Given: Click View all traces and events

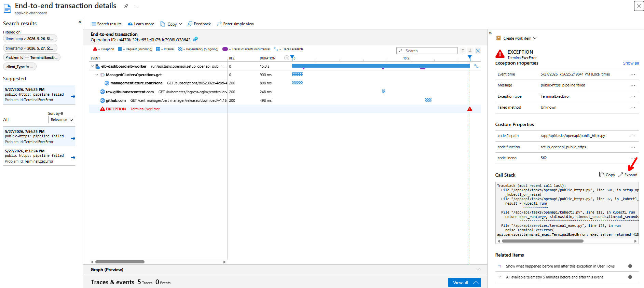Looking at the screenshot, I should point(464,283).
